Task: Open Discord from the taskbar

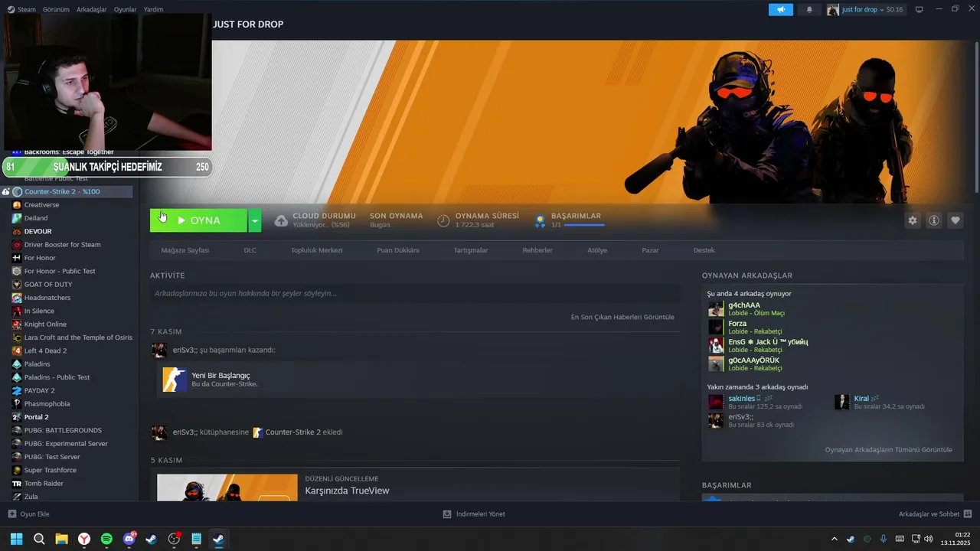Action: (129, 539)
